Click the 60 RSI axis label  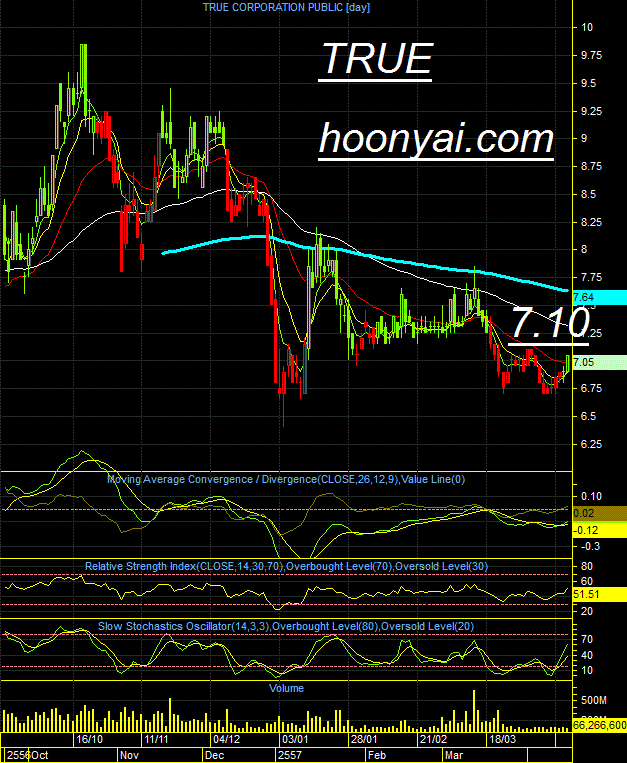[587, 581]
